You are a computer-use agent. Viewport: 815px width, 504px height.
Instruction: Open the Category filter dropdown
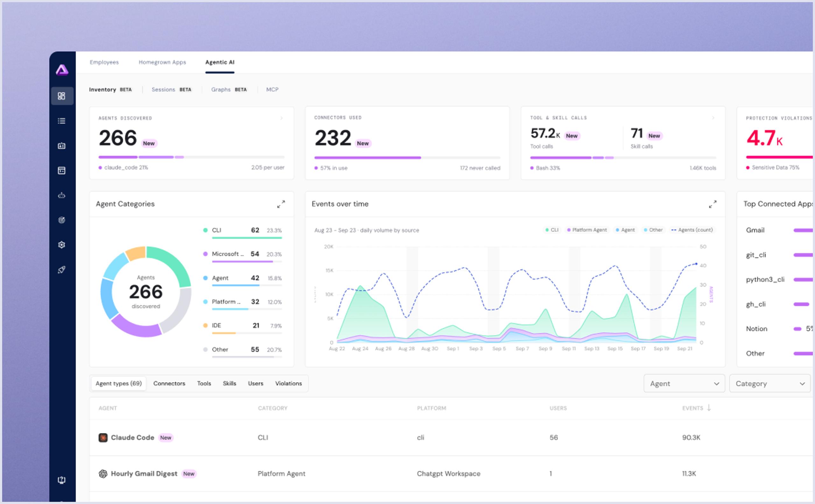click(770, 383)
